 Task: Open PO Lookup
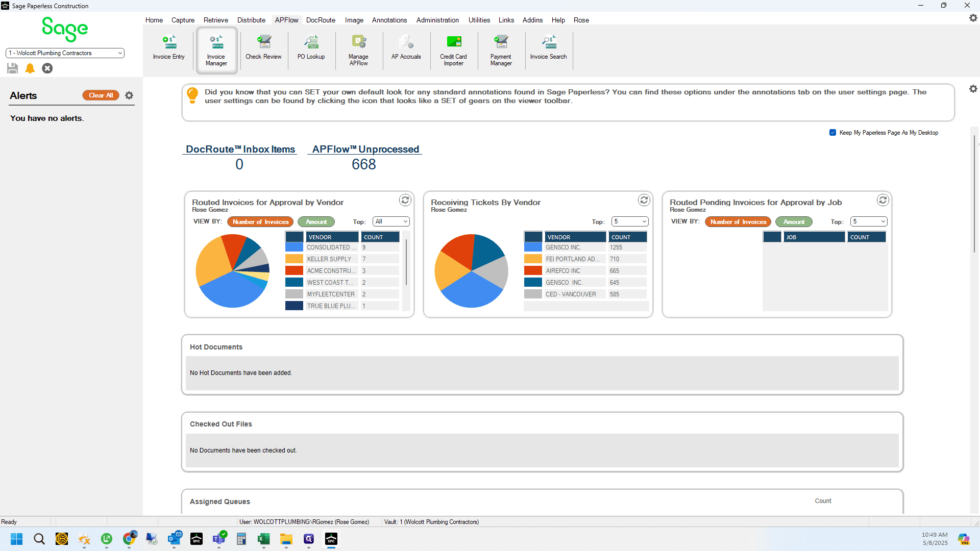click(311, 48)
